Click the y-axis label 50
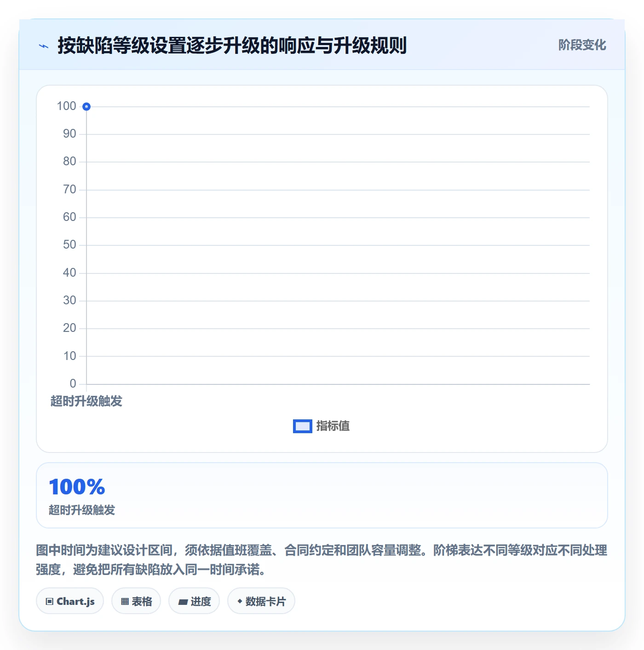The height and width of the screenshot is (650, 644). tap(69, 244)
